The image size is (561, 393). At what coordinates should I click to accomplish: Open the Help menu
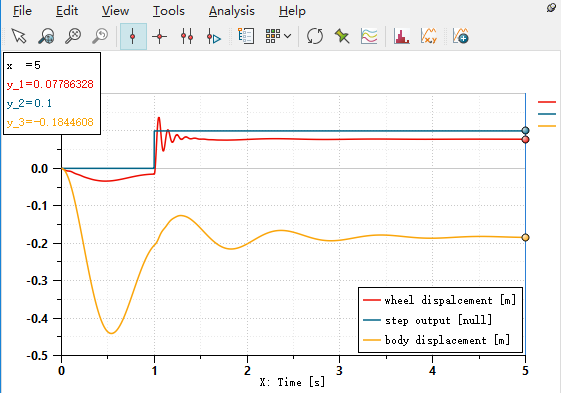[292, 11]
